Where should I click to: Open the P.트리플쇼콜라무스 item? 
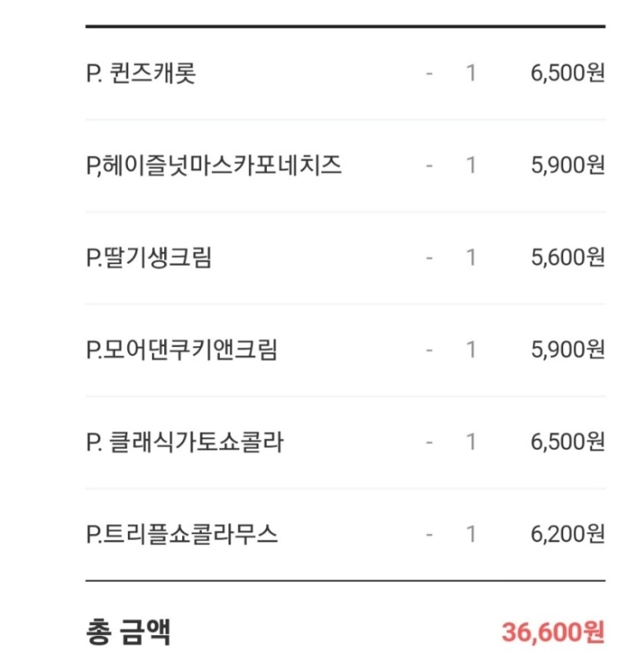(x=181, y=535)
